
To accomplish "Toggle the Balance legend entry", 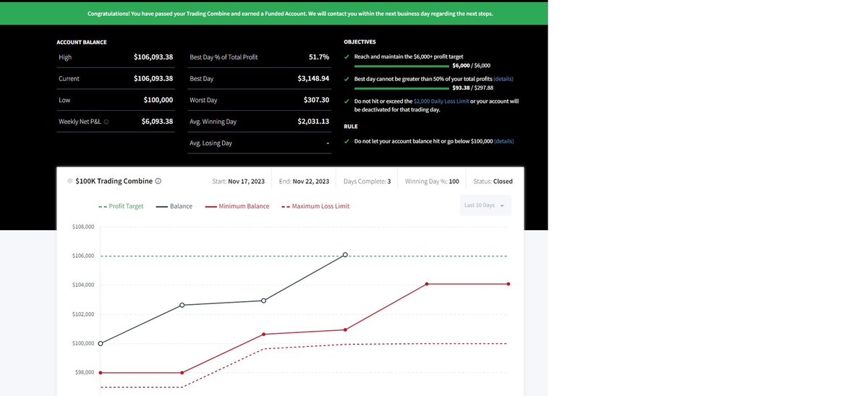I will (174, 206).
